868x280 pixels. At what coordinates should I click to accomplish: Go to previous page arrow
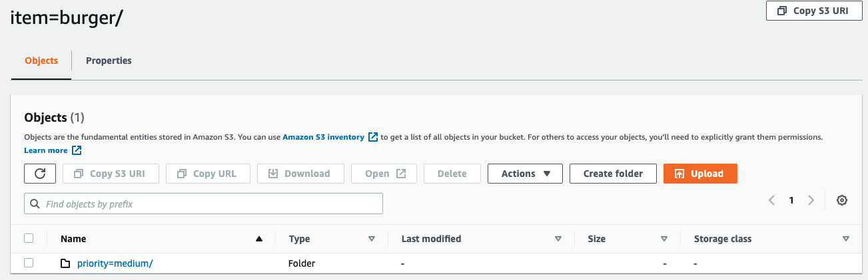point(771,200)
